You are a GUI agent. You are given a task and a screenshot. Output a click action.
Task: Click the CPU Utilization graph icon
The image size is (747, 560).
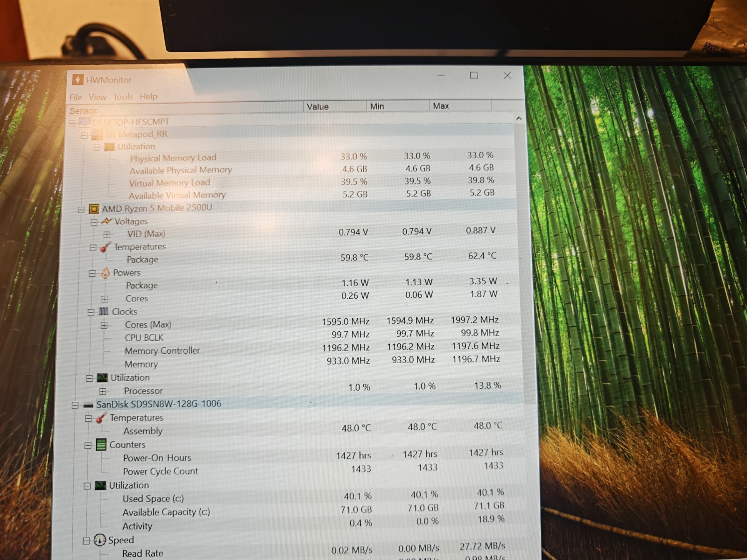[x=102, y=378]
